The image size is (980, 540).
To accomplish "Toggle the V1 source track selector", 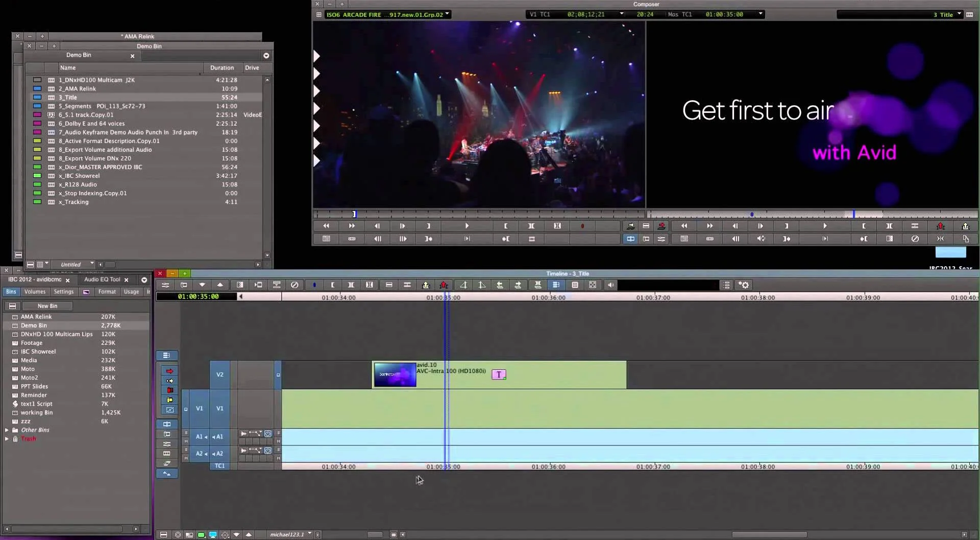I will [x=200, y=409].
